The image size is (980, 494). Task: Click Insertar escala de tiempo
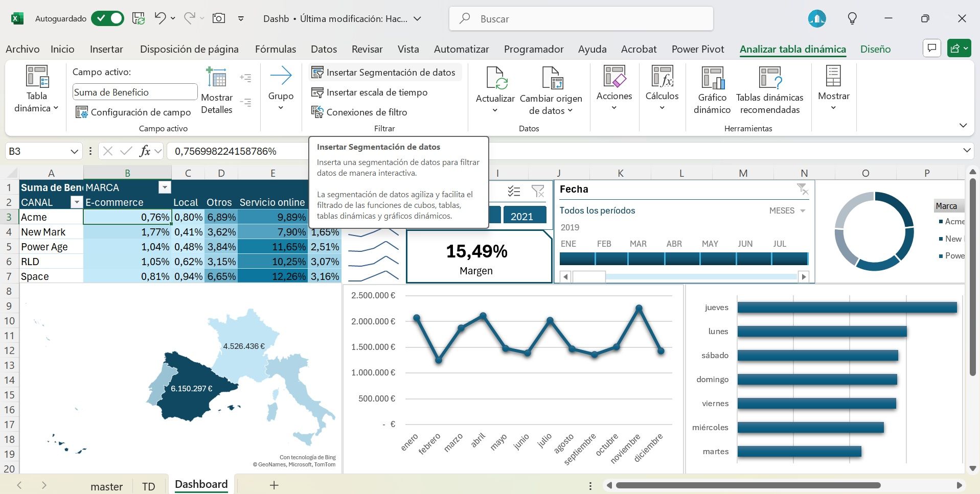370,92
